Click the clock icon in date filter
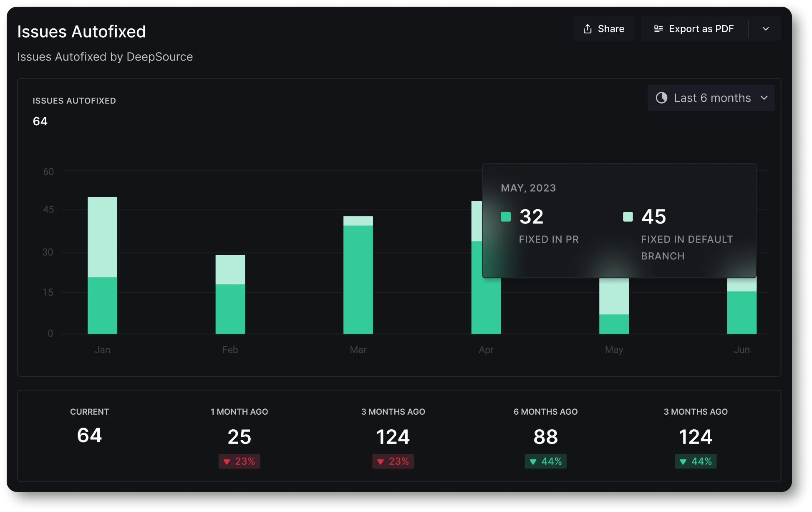Image resolution: width=812 pixels, height=512 pixels. tap(661, 98)
